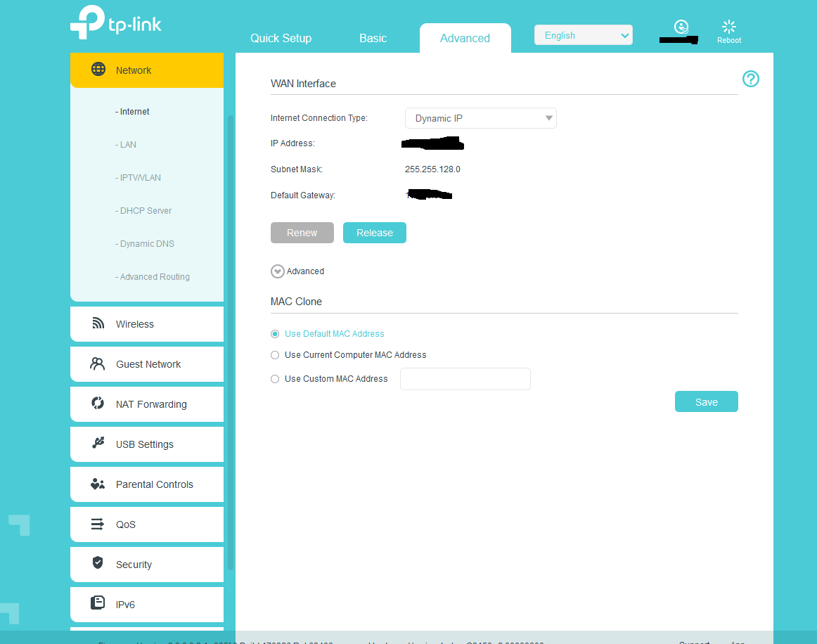
Task: Expand the Advanced WAN options
Action: [x=278, y=271]
